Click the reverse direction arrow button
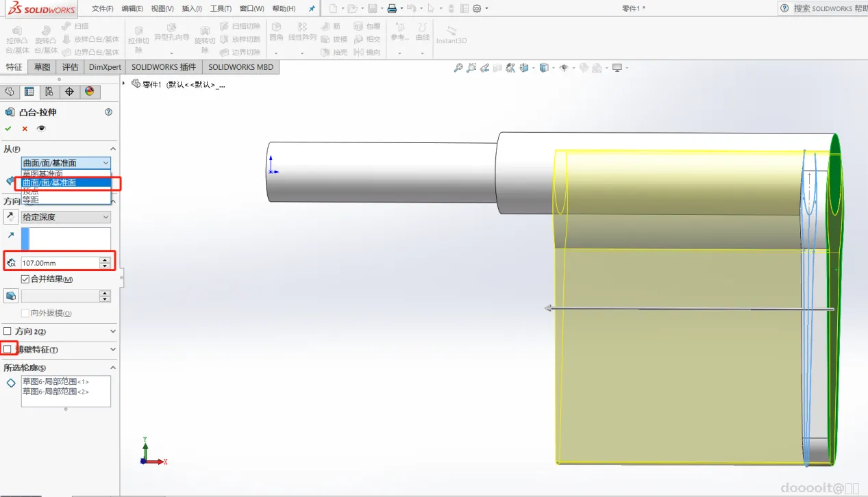This screenshot has height=497, width=868. pos(11,217)
